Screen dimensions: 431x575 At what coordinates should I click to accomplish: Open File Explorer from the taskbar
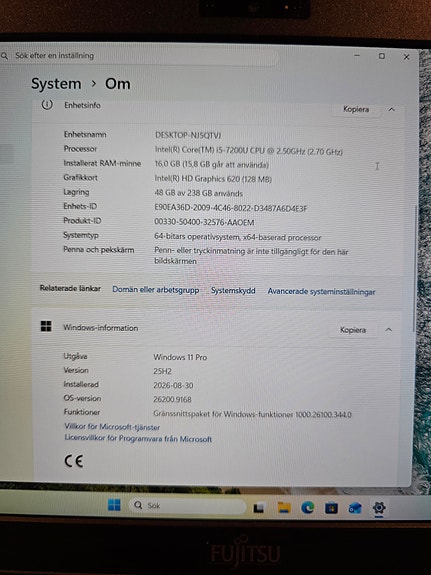pos(284,508)
